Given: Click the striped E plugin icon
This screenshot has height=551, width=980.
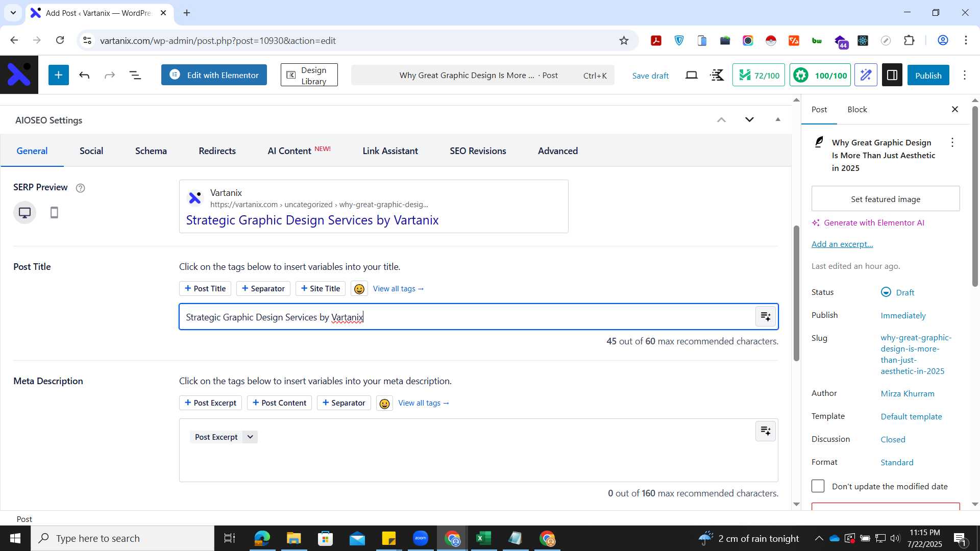Looking at the screenshot, I should point(717,76).
